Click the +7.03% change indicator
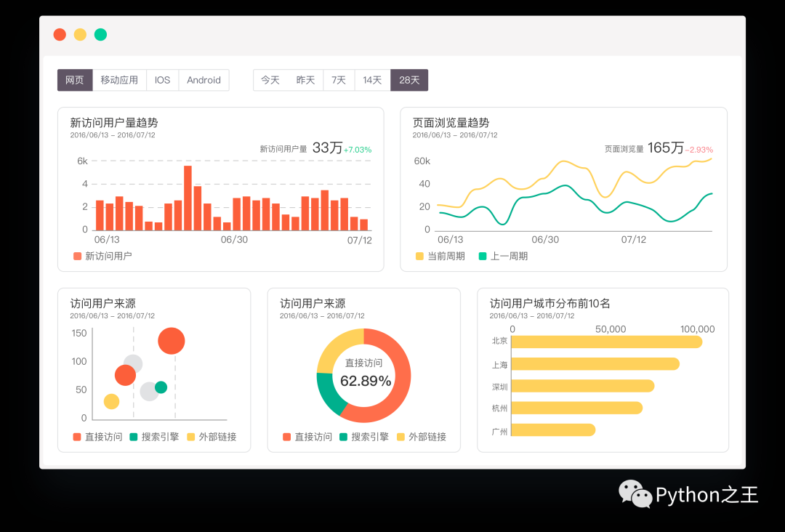Screen dimensions: 785x532 point(358,150)
